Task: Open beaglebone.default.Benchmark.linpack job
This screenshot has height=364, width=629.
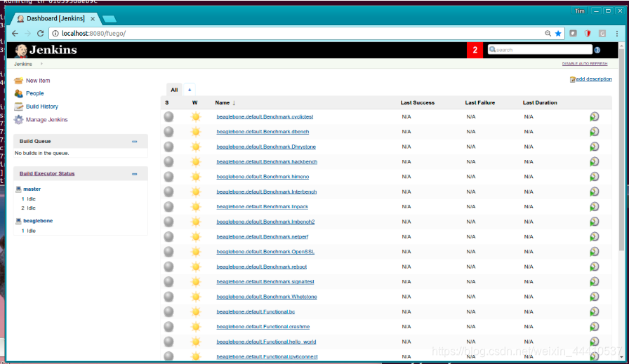Action: tap(263, 206)
